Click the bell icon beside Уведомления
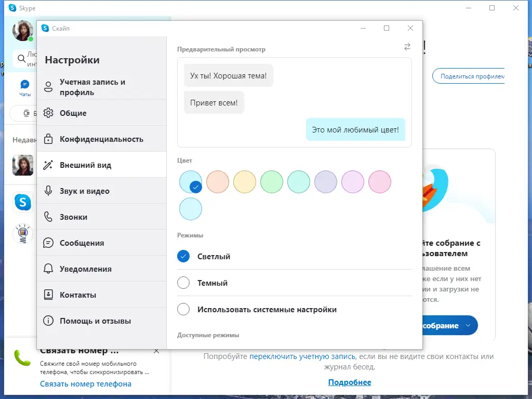The image size is (532, 399). pos(48,269)
